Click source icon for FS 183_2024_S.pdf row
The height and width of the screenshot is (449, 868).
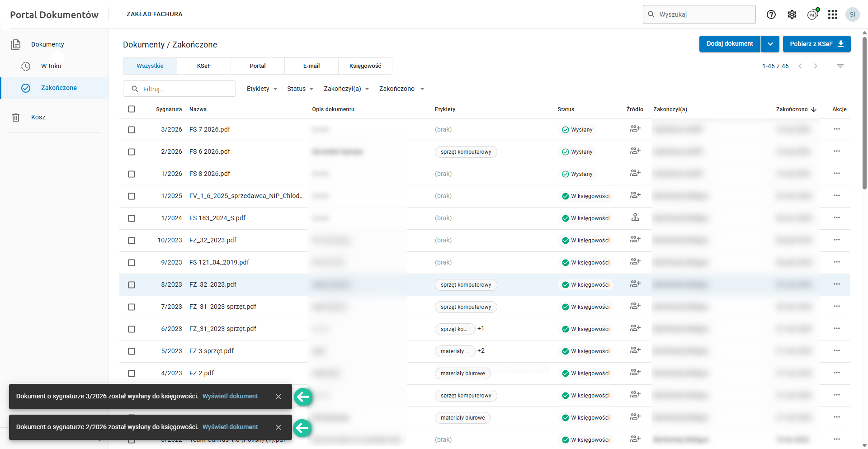point(635,218)
